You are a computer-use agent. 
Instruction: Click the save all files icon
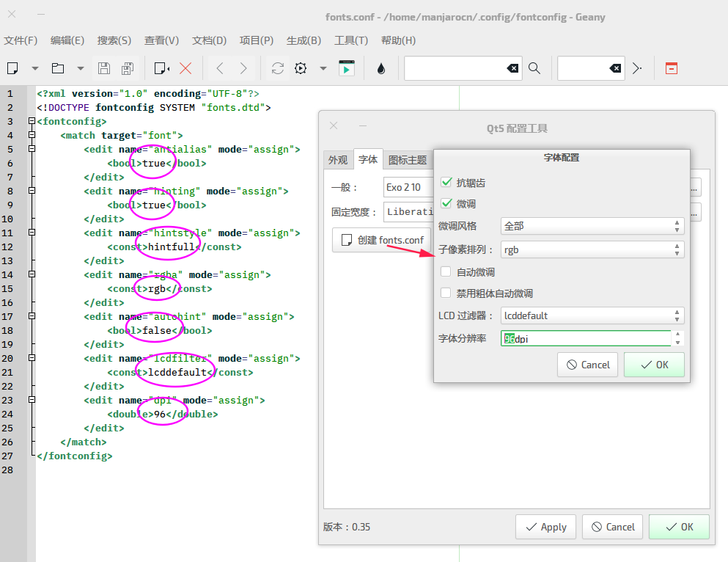click(128, 68)
